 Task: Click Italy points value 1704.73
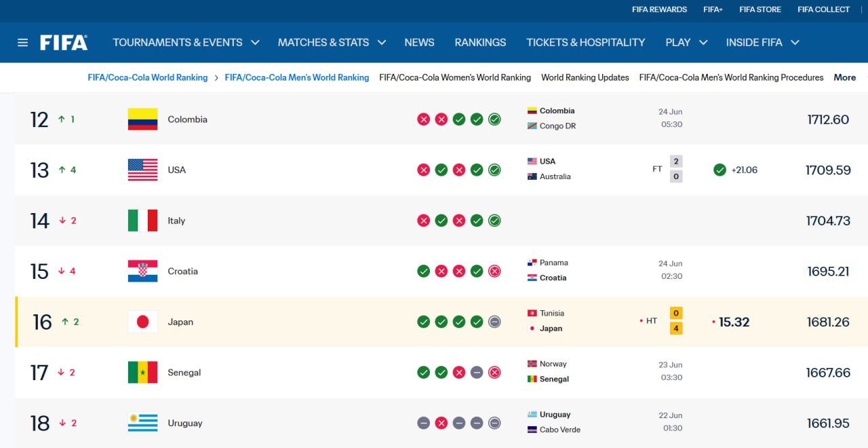pos(828,221)
